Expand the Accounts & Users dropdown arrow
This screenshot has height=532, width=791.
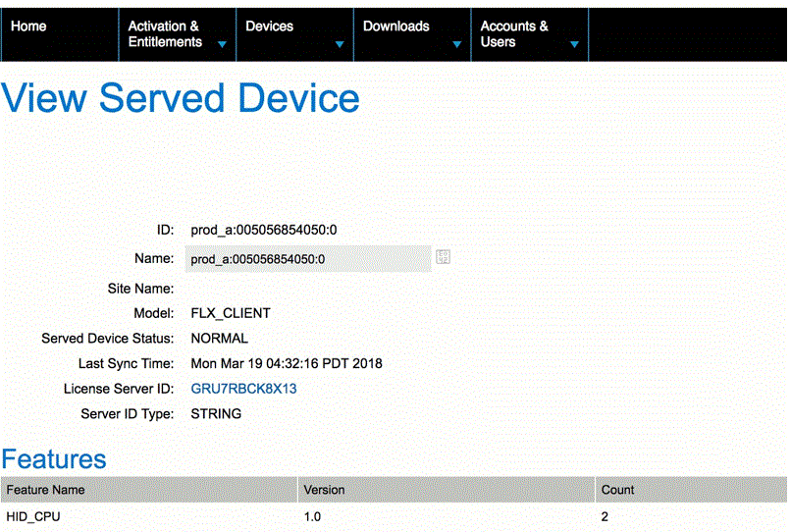click(574, 44)
